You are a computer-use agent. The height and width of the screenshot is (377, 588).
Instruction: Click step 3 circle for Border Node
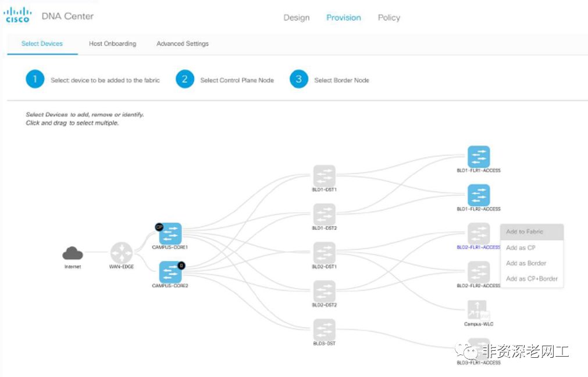pos(299,80)
